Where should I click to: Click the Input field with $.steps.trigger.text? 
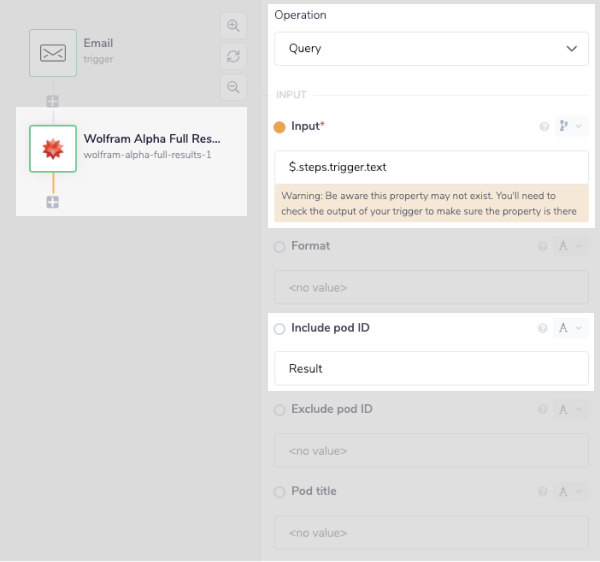(431, 166)
